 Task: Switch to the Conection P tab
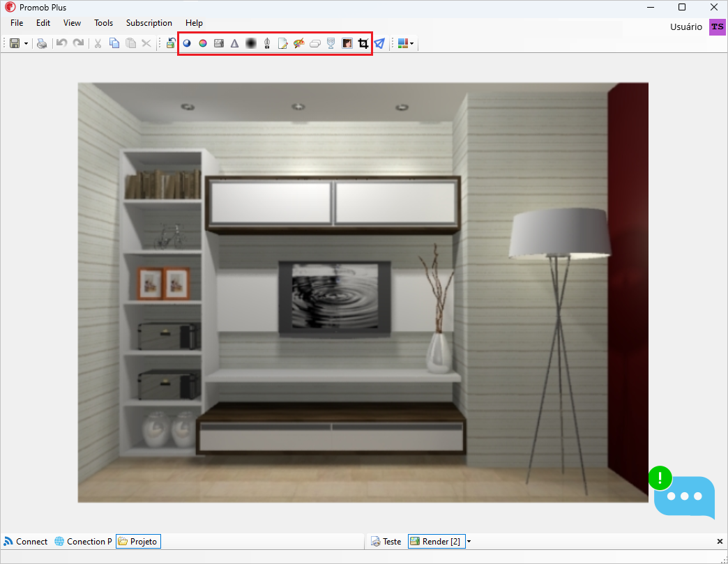click(x=83, y=541)
